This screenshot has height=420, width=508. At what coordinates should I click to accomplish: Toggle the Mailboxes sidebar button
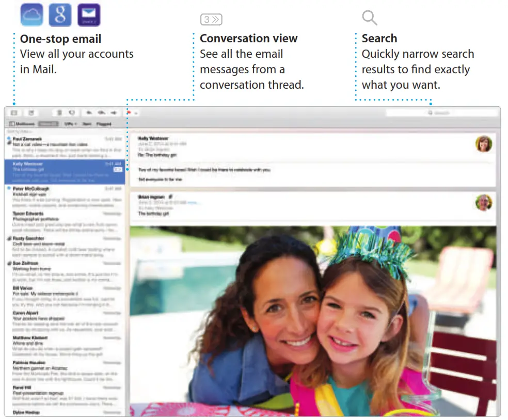[22, 124]
